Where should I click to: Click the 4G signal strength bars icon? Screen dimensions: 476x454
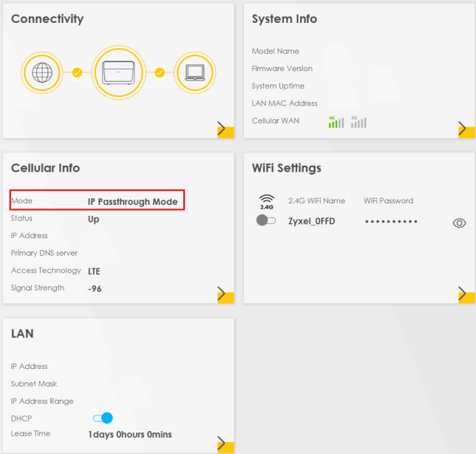click(x=336, y=121)
